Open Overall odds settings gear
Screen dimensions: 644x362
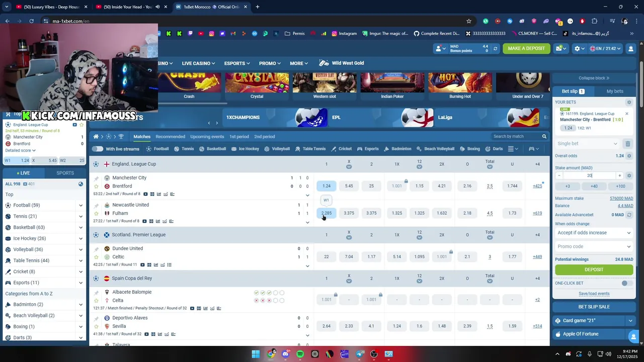click(x=629, y=156)
